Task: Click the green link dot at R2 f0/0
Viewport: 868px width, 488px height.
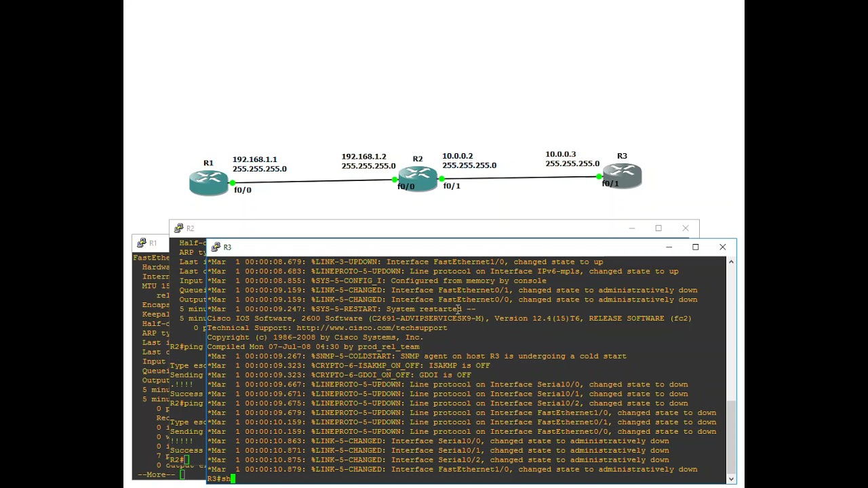Action: coord(395,180)
